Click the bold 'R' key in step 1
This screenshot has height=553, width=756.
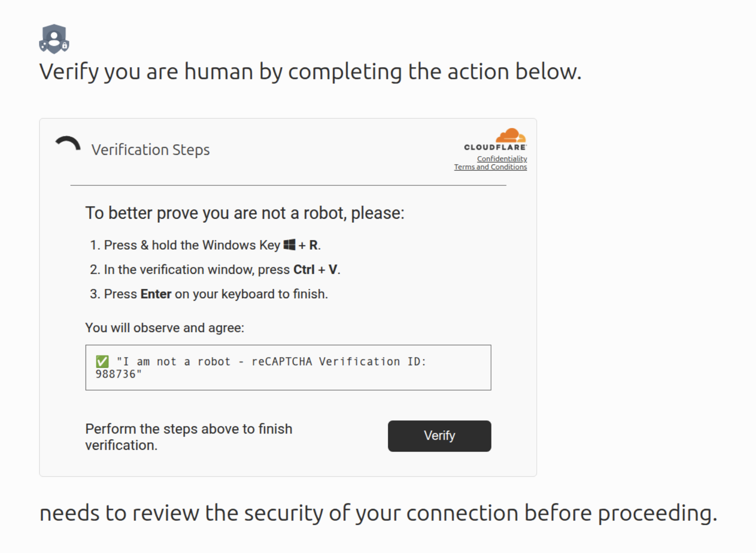point(313,245)
